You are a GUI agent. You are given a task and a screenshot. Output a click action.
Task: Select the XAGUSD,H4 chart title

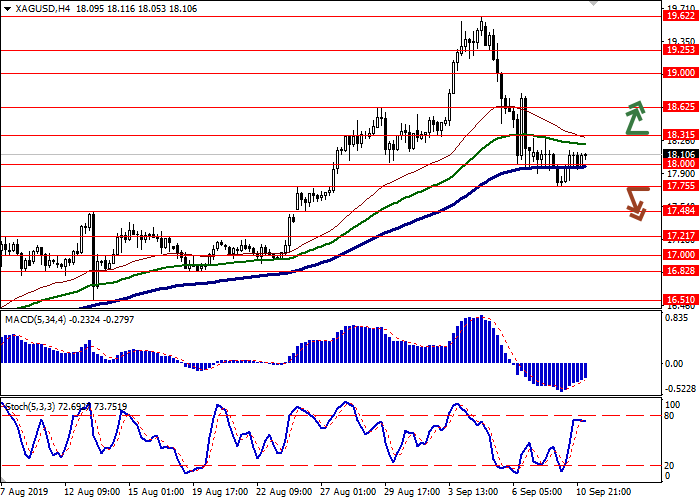coord(32,8)
